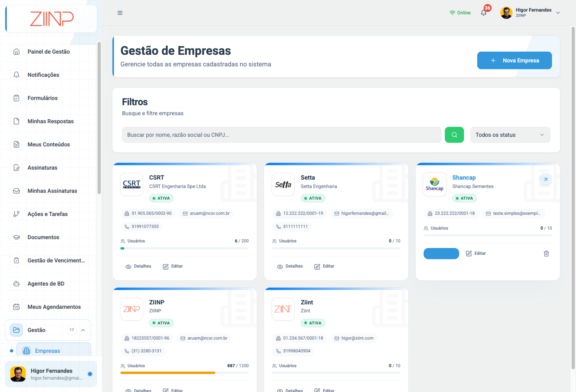
Task: Click the Agentes de BD robot icon
Action: (16, 284)
